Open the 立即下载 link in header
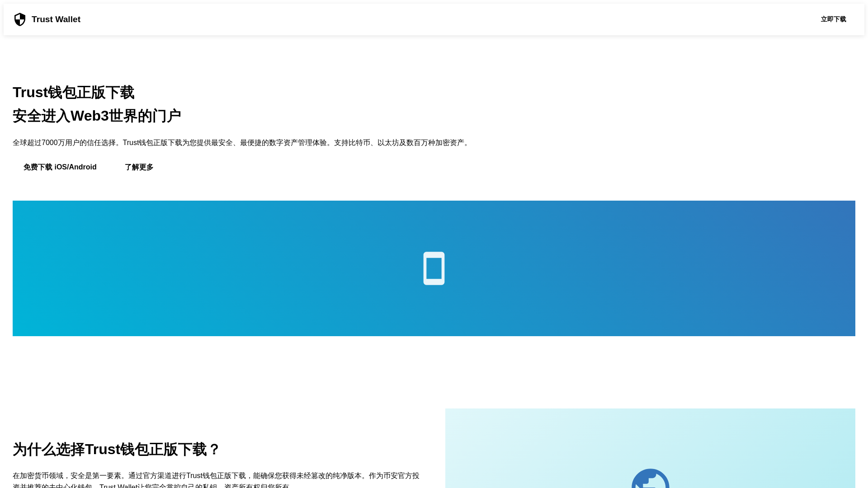This screenshot has height=488, width=868. click(833, 19)
